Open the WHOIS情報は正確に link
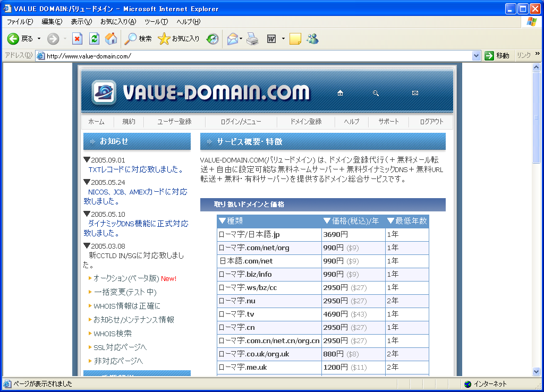Viewport: 544px width, 392px height. pos(127,306)
